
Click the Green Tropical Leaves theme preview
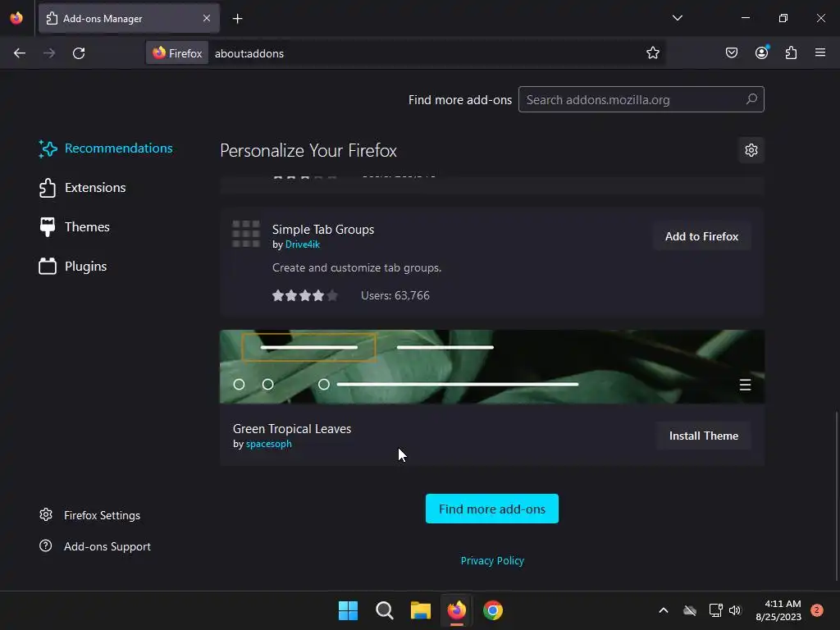click(x=492, y=367)
